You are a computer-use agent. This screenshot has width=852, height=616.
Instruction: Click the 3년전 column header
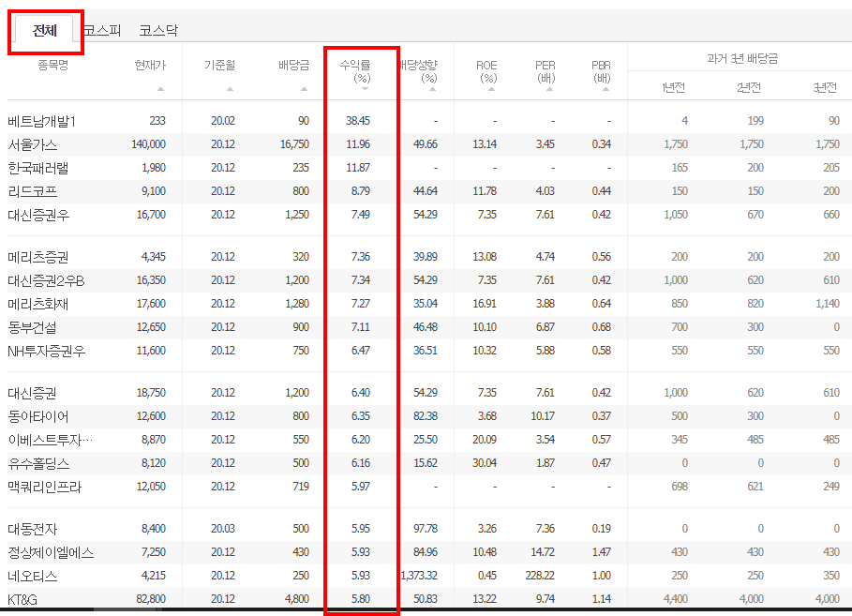click(x=824, y=87)
